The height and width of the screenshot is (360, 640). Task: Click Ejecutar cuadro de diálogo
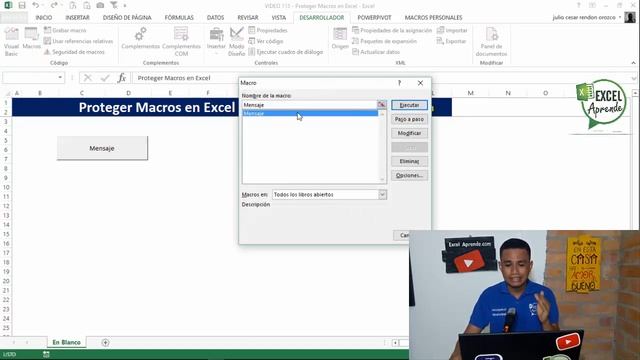click(x=286, y=52)
